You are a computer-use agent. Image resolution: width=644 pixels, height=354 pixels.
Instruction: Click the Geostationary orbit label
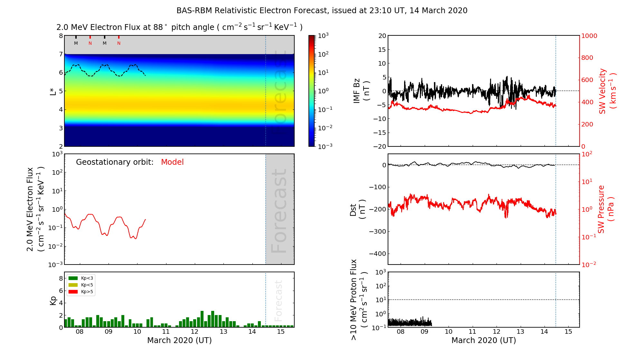[x=115, y=162]
